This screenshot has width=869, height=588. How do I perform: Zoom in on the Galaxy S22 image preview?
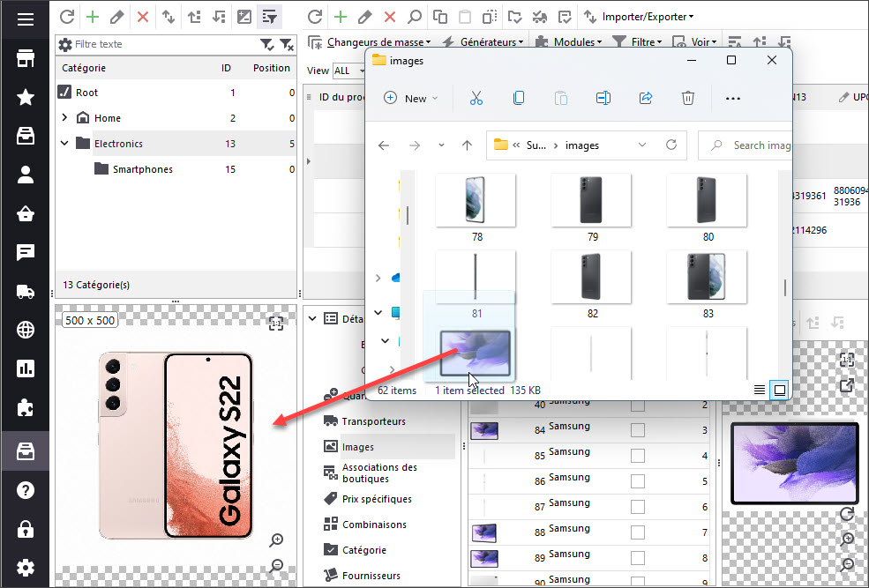(276, 540)
